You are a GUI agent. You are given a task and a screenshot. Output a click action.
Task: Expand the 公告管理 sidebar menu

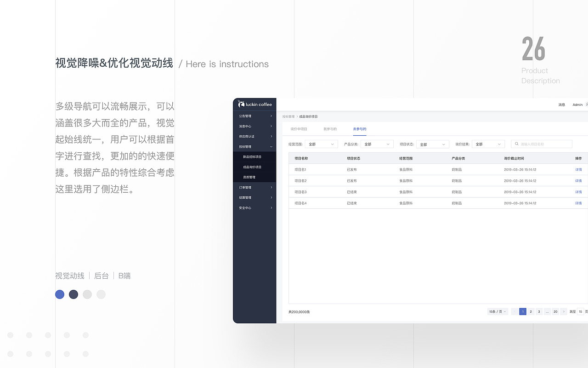tap(254, 116)
